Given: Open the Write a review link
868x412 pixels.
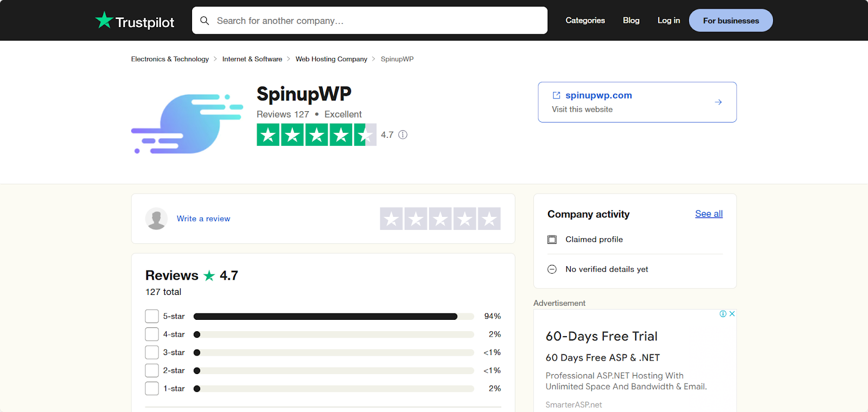Looking at the screenshot, I should 203,218.
